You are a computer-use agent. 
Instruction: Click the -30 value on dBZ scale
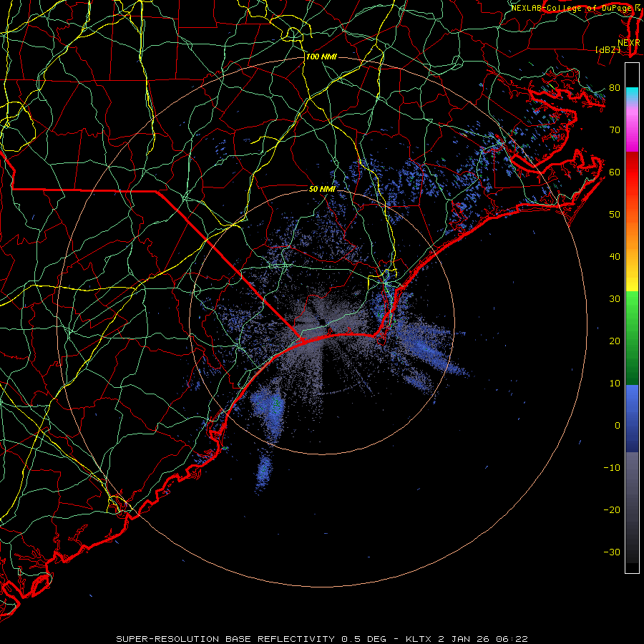(x=612, y=552)
